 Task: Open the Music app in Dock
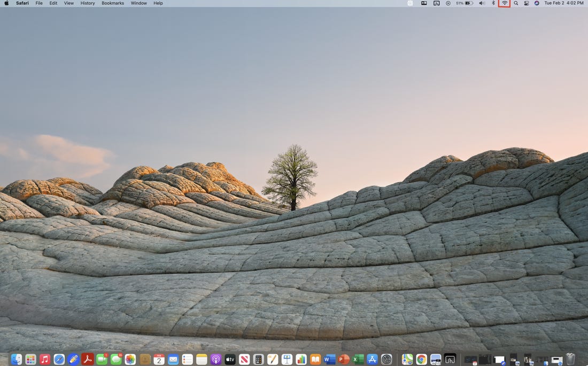click(45, 359)
